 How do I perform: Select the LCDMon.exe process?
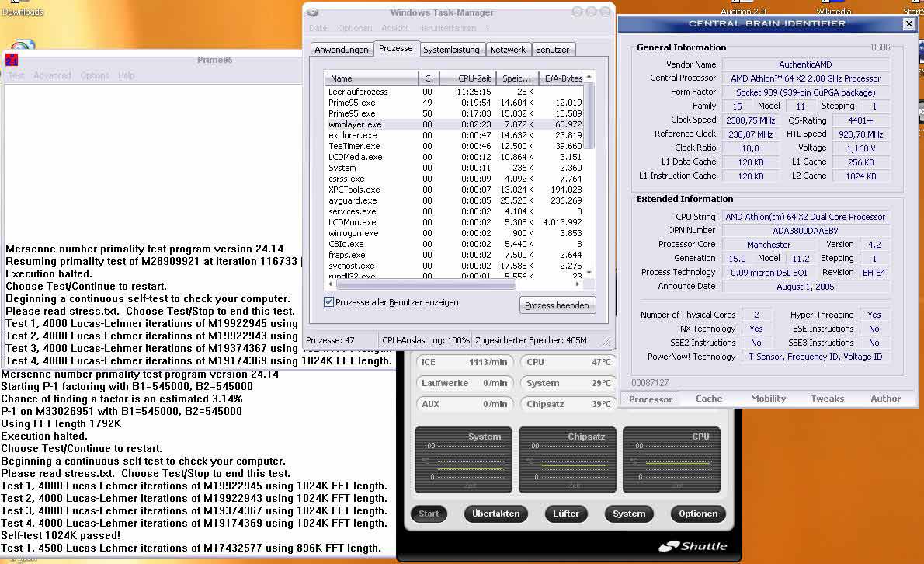tap(454, 222)
